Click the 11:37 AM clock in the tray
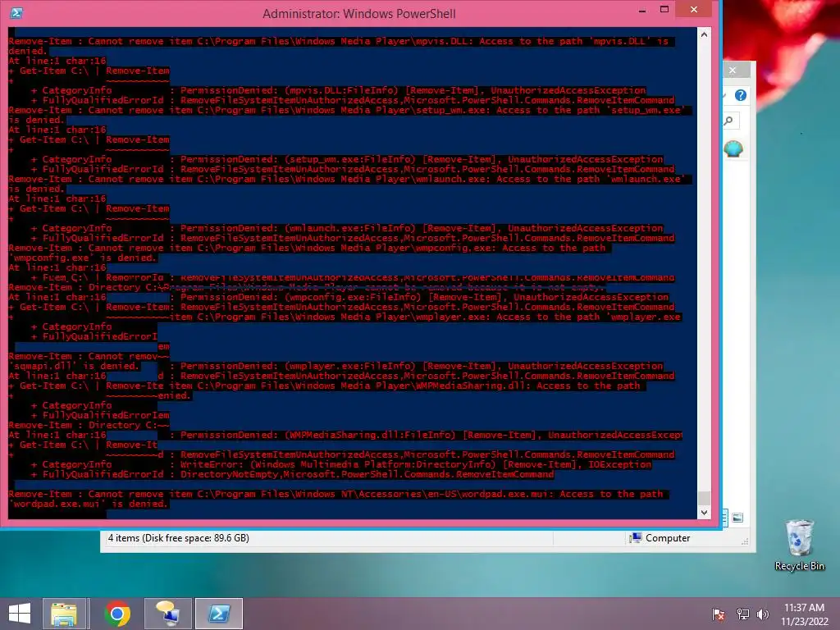Image resolution: width=840 pixels, height=630 pixels. 804,608
